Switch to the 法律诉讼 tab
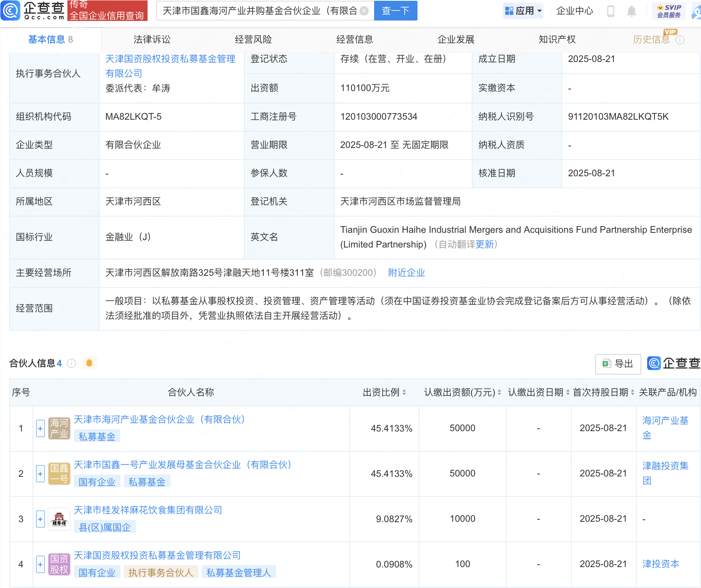This screenshot has height=588, width=701. click(x=152, y=40)
